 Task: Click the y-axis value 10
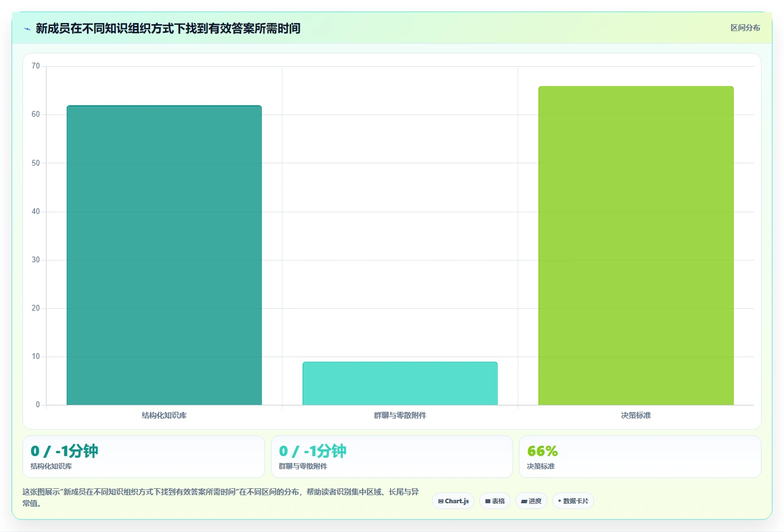coord(36,357)
